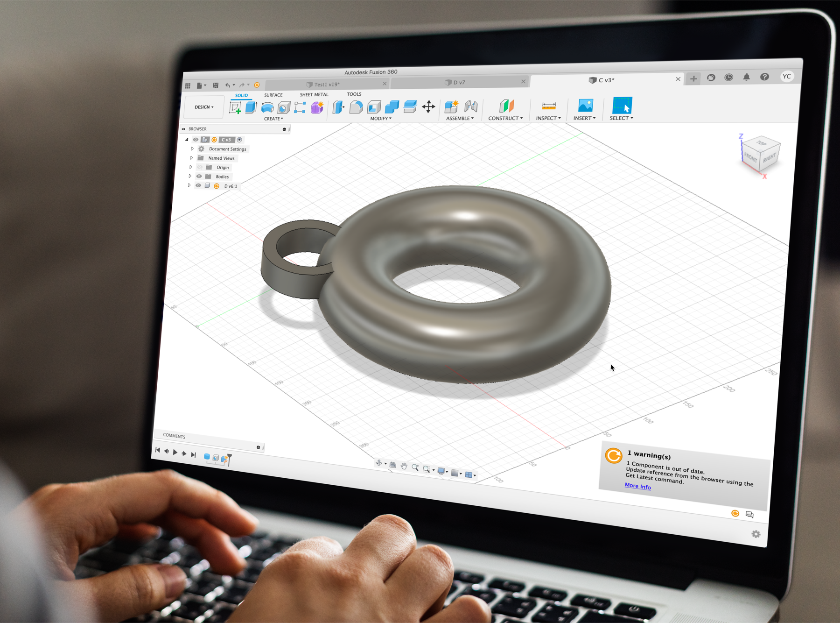Open the INSPECT dropdown menu

pos(548,118)
